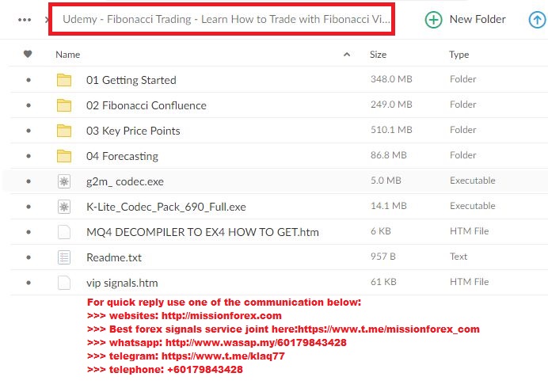Click the favorite dot for vip signals.htm
548x392 pixels.
pyautogui.click(x=29, y=283)
